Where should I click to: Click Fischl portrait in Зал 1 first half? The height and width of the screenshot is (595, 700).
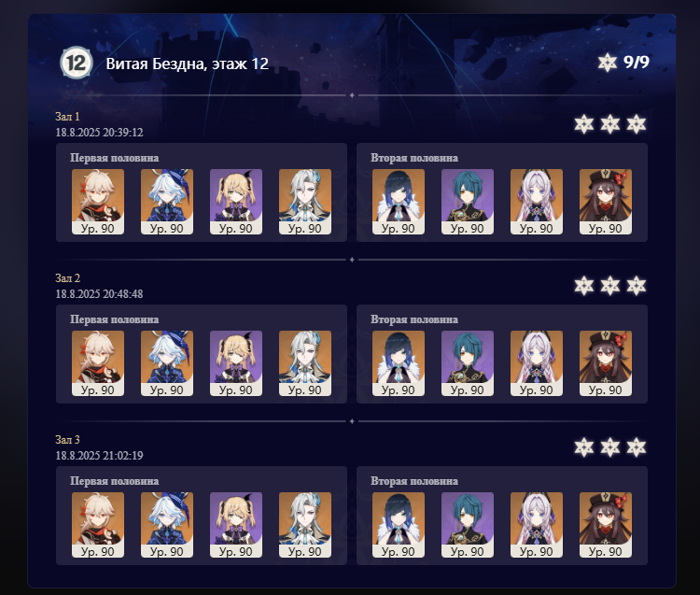[236, 202]
